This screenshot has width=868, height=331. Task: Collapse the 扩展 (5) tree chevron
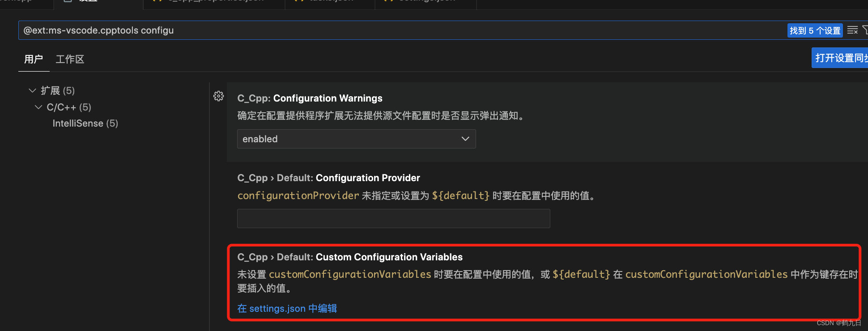tap(32, 90)
